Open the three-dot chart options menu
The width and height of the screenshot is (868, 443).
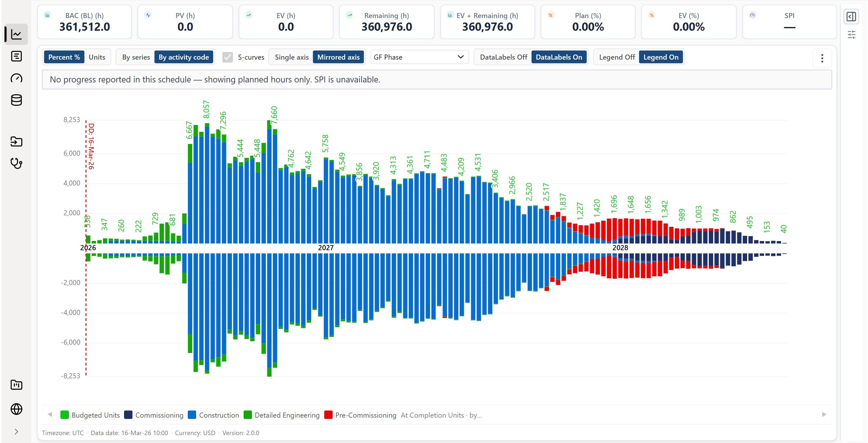[822, 58]
